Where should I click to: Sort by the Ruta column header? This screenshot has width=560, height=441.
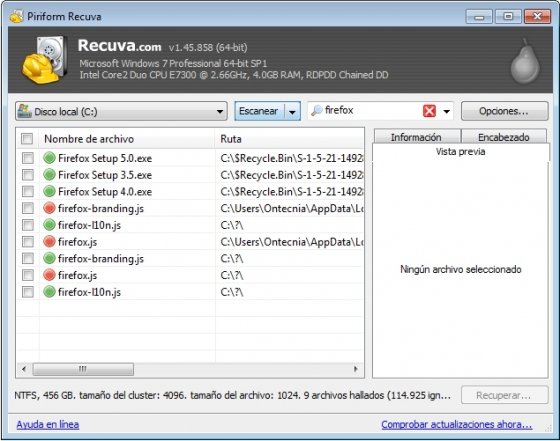pyautogui.click(x=290, y=139)
